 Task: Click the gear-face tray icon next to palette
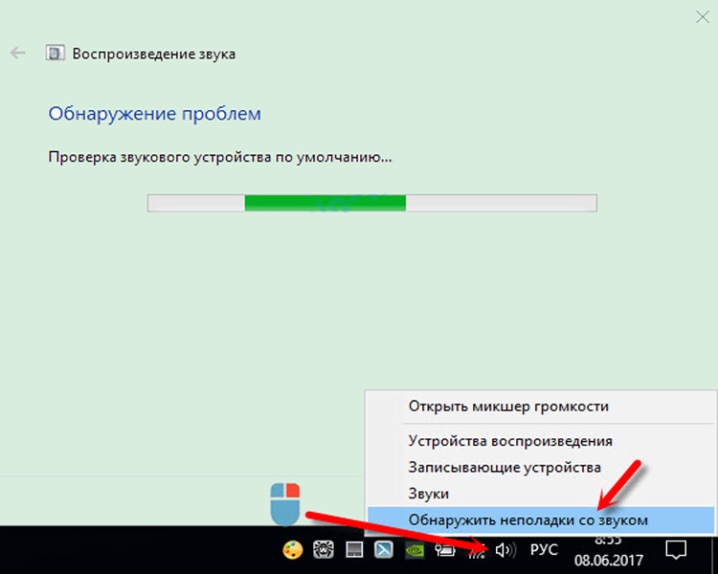click(x=323, y=550)
